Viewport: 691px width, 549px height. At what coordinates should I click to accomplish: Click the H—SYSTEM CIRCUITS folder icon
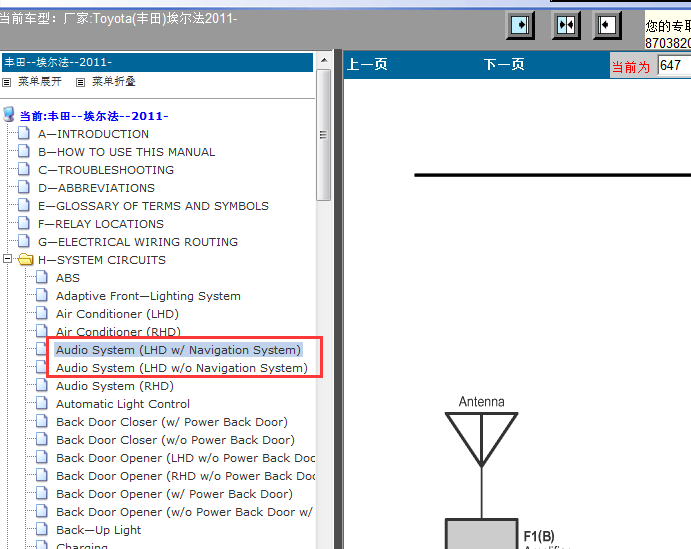pyautogui.click(x=26, y=260)
